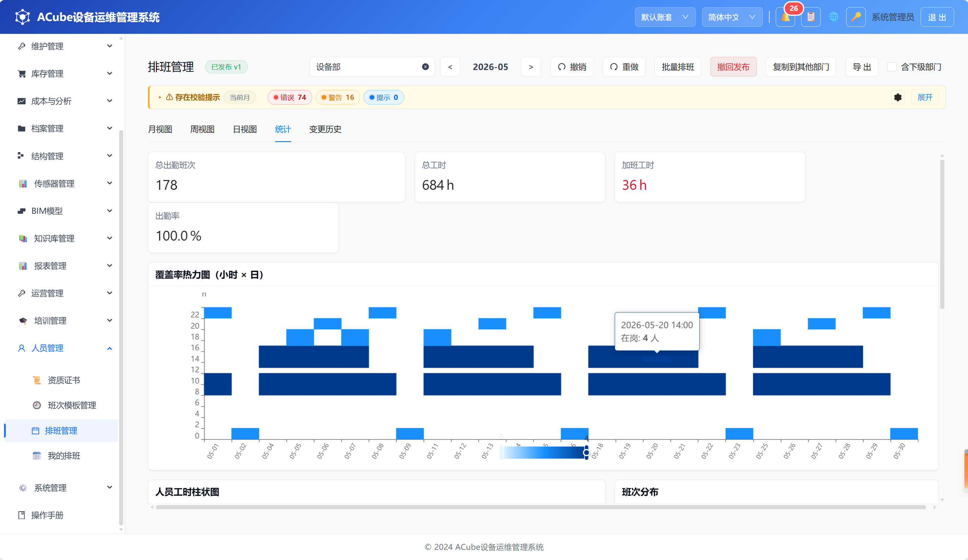Click the heatmap color gradient bar
This screenshot has height=560, width=968.
coord(544,452)
